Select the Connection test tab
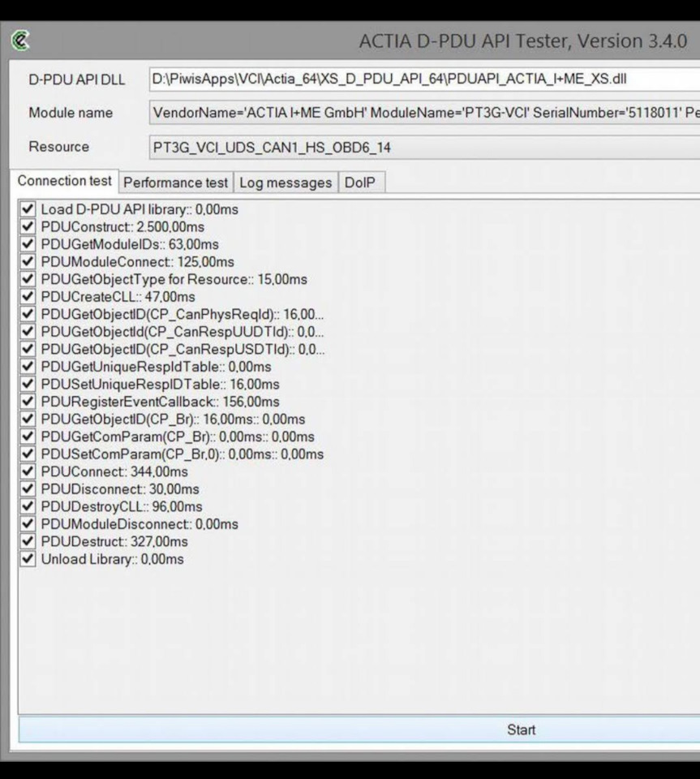This screenshot has width=700, height=779. [x=65, y=181]
